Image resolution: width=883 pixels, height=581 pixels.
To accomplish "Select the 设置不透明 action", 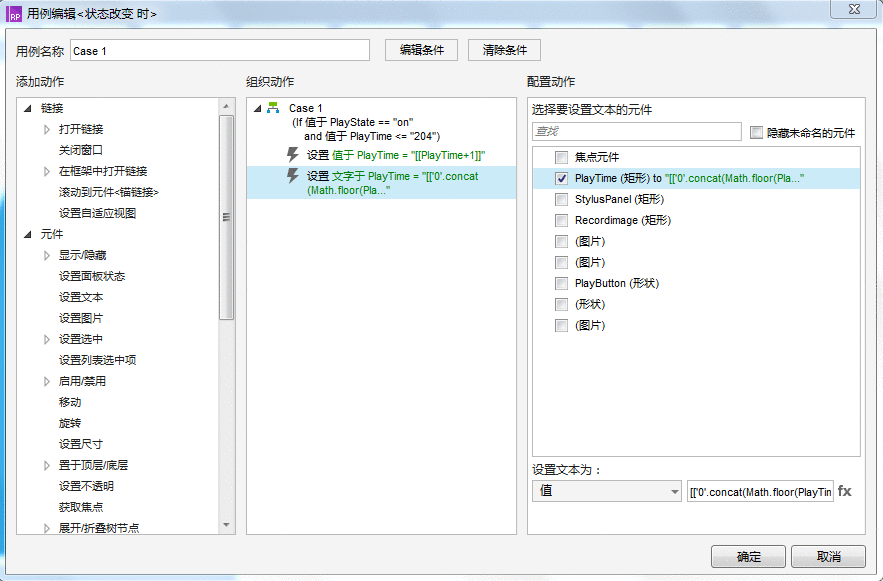I will coord(86,486).
